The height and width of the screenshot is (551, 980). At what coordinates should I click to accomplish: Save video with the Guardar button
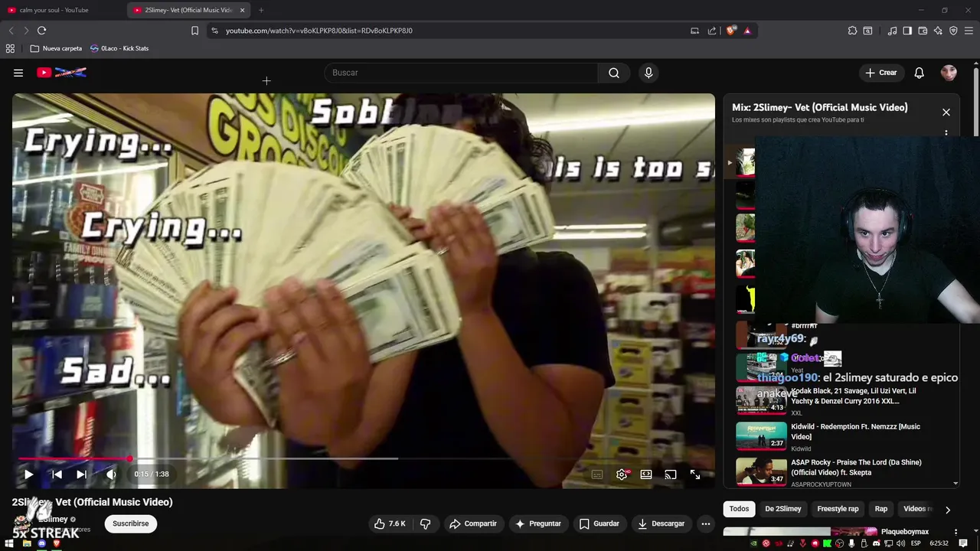coord(599,523)
